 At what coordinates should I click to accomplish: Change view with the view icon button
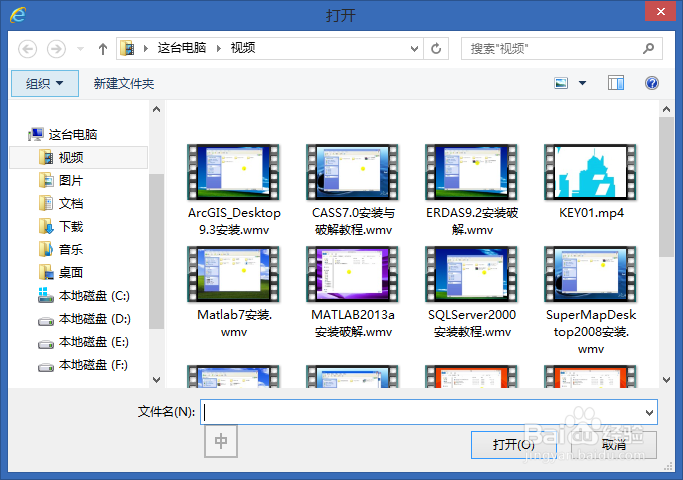pyautogui.click(x=561, y=83)
